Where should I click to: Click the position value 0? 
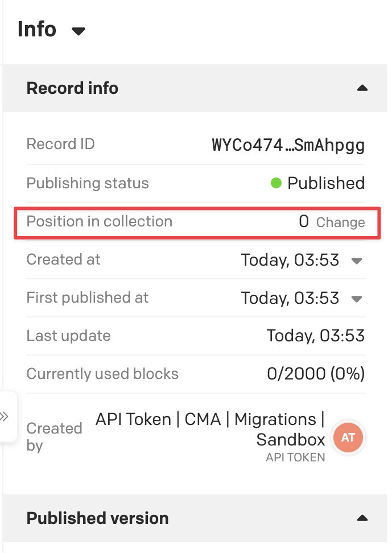[x=304, y=222]
